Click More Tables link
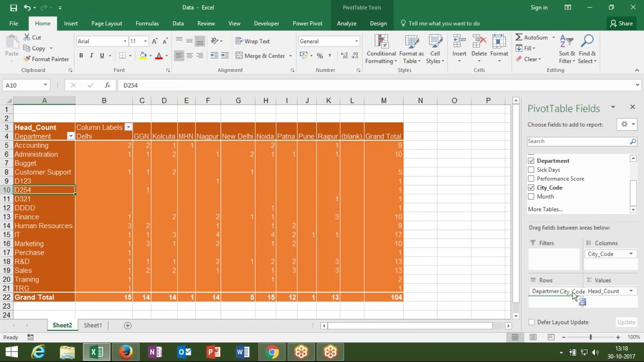644x362 pixels. [545, 209]
